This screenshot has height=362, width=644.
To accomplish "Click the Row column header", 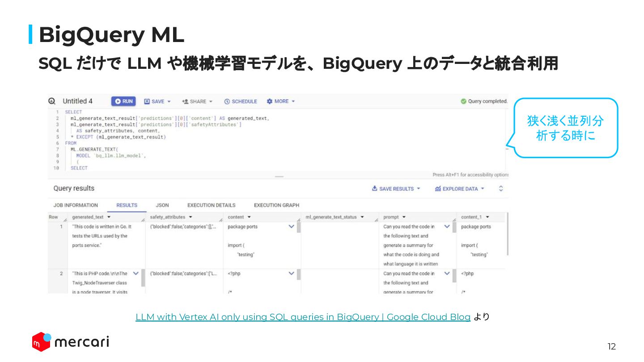I will (x=53, y=217).
